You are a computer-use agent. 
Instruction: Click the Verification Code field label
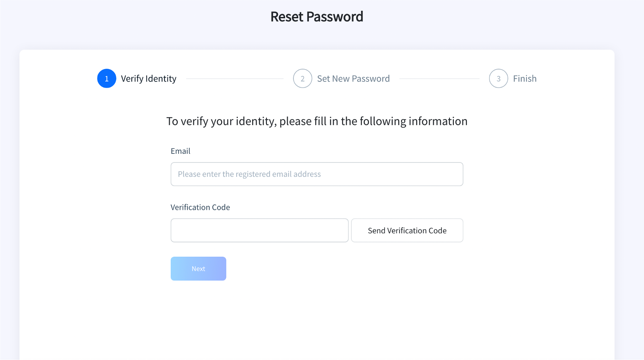coord(201,207)
